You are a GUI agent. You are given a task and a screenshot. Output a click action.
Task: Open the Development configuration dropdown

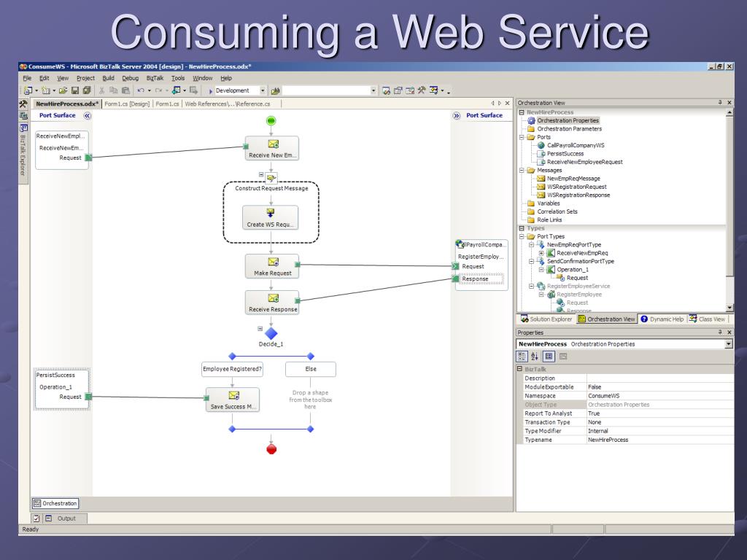(263, 90)
